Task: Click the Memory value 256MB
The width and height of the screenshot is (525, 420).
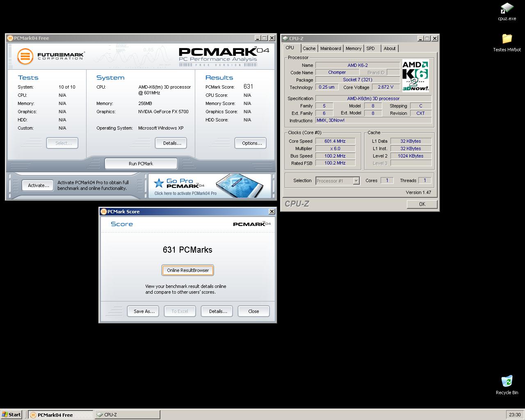Action: pos(145,103)
